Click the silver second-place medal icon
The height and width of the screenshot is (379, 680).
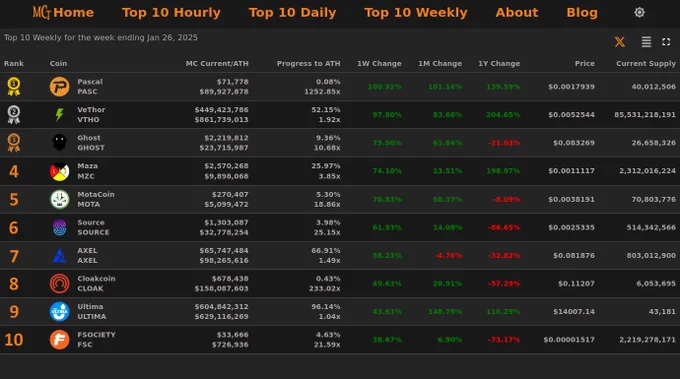(x=14, y=114)
